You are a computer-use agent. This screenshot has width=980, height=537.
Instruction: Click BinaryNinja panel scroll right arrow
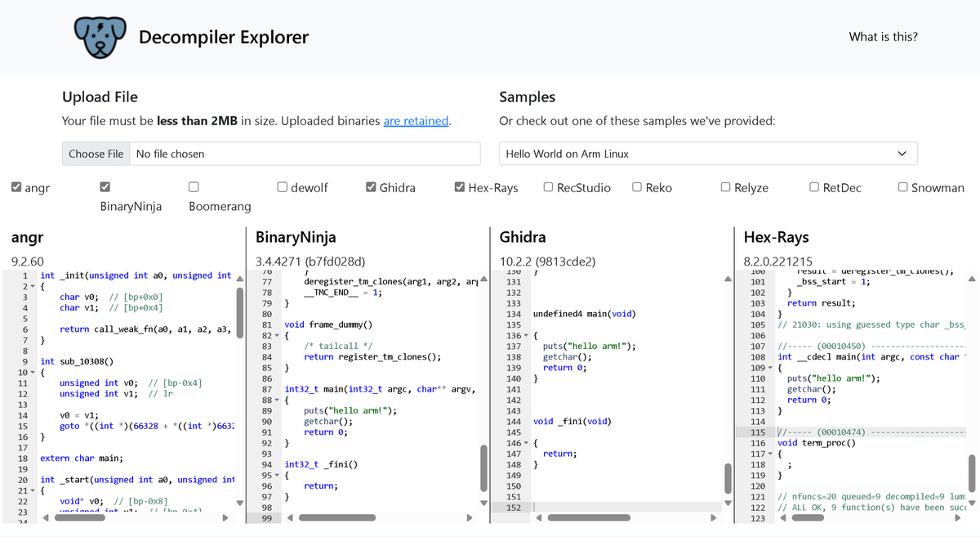tap(470, 517)
